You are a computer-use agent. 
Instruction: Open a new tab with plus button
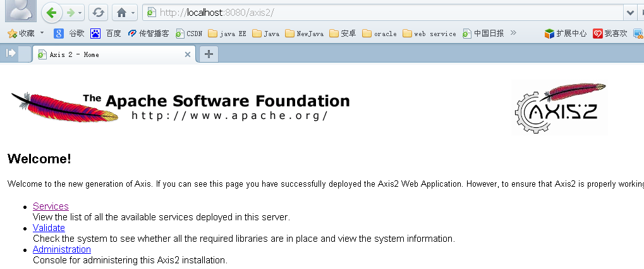click(x=209, y=54)
